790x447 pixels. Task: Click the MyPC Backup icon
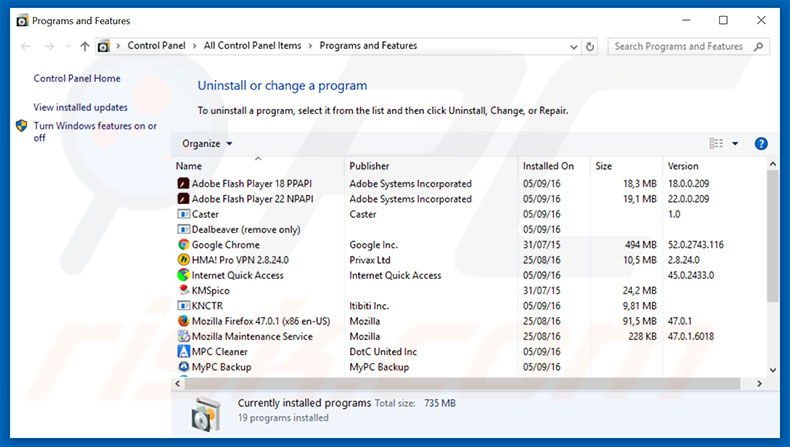(183, 366)
